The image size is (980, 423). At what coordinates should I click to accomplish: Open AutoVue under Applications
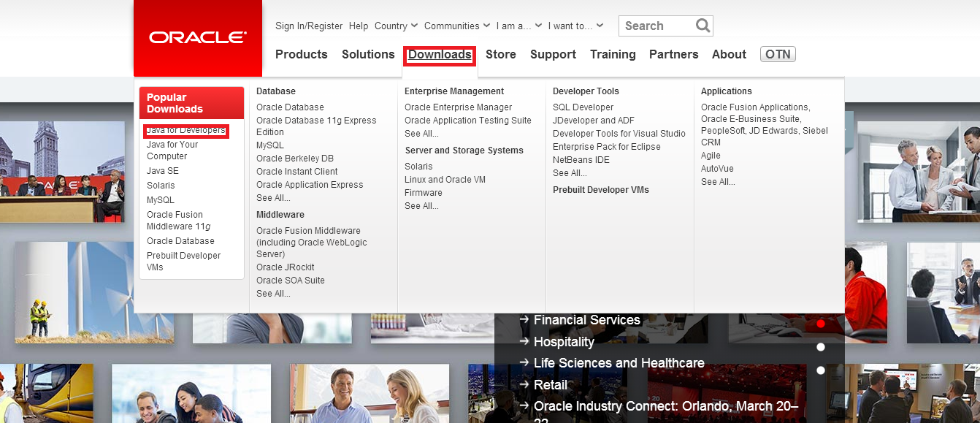point(717,169)
